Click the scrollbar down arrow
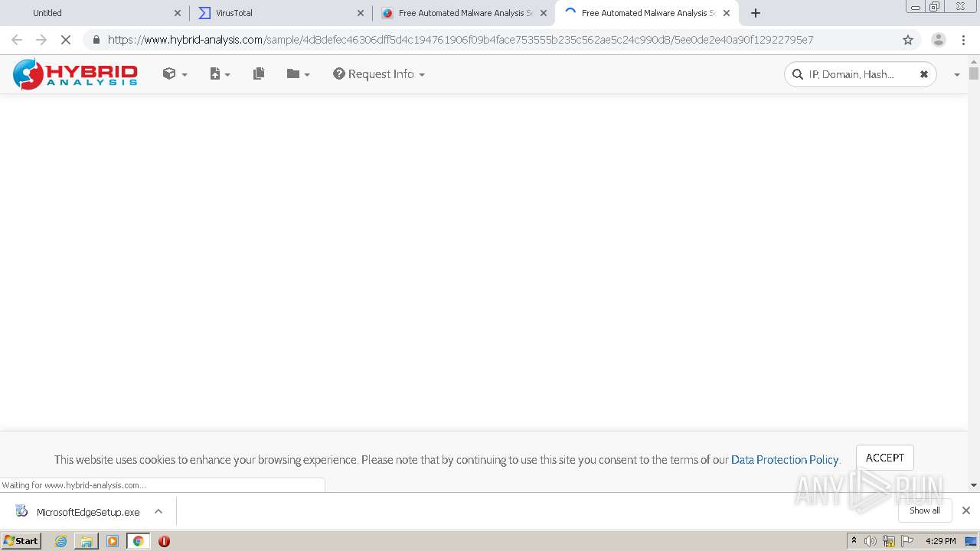Viewport: 980px width, 551px height. click(x=974, y=484)
